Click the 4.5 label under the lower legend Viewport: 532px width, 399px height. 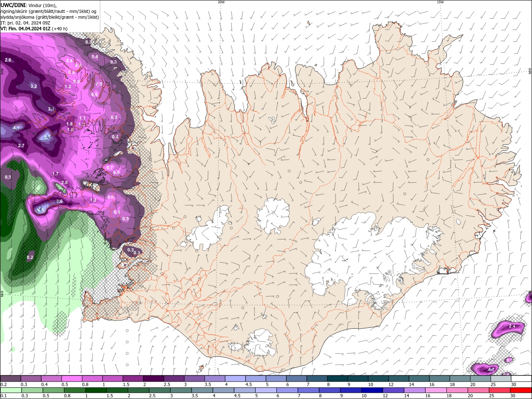point(237,396)
